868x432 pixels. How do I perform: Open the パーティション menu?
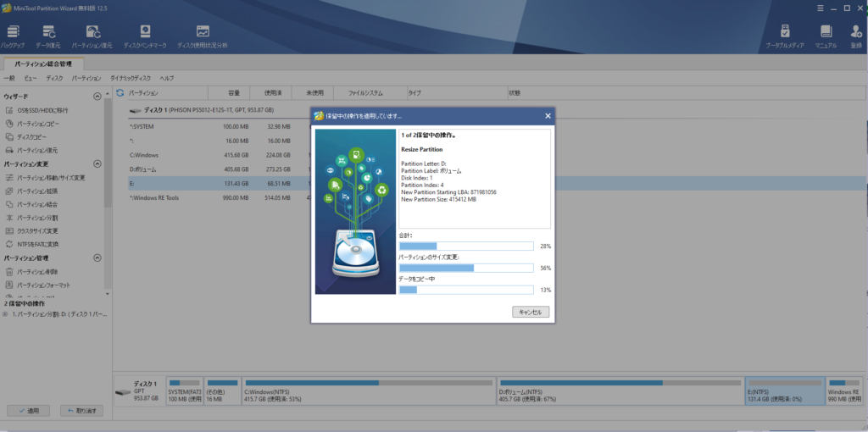point(86,78)
